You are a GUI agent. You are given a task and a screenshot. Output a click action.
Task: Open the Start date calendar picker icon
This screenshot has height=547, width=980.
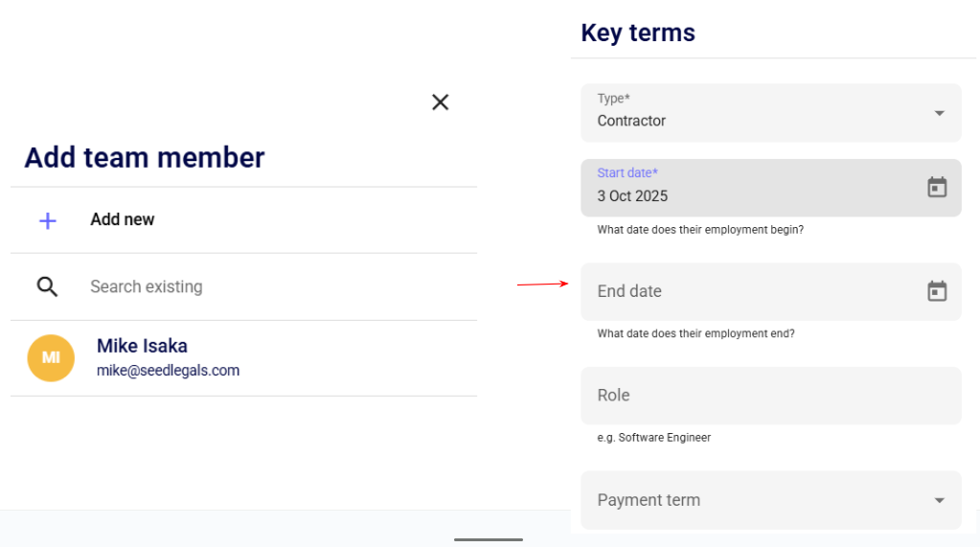point(937,188)
